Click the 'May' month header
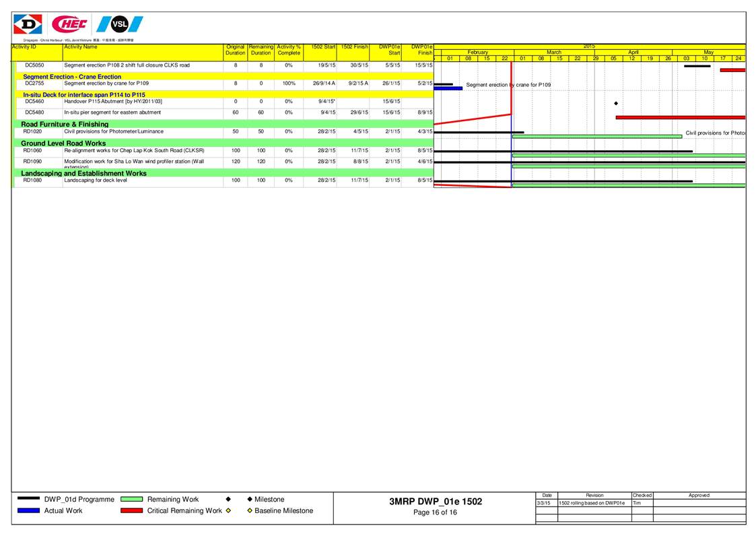Viewport: 756px width, 534px height. coord(708,52)
